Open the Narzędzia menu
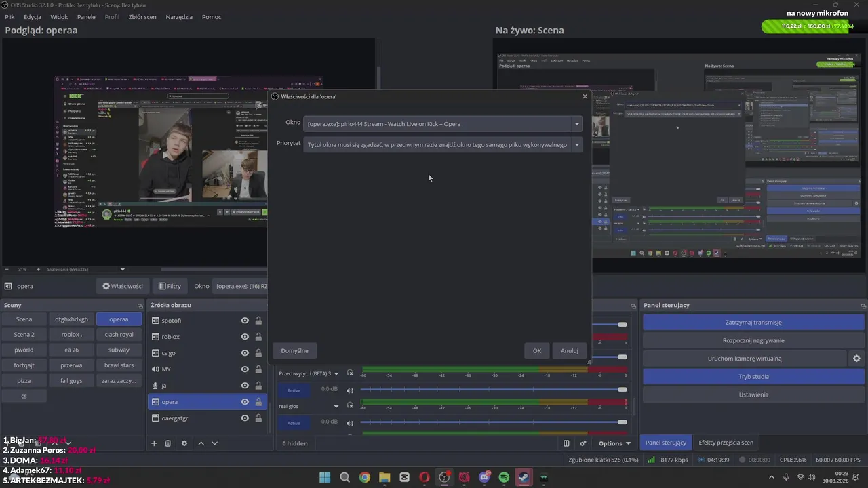Screen dimensions: 868x488 coord(179,17)
